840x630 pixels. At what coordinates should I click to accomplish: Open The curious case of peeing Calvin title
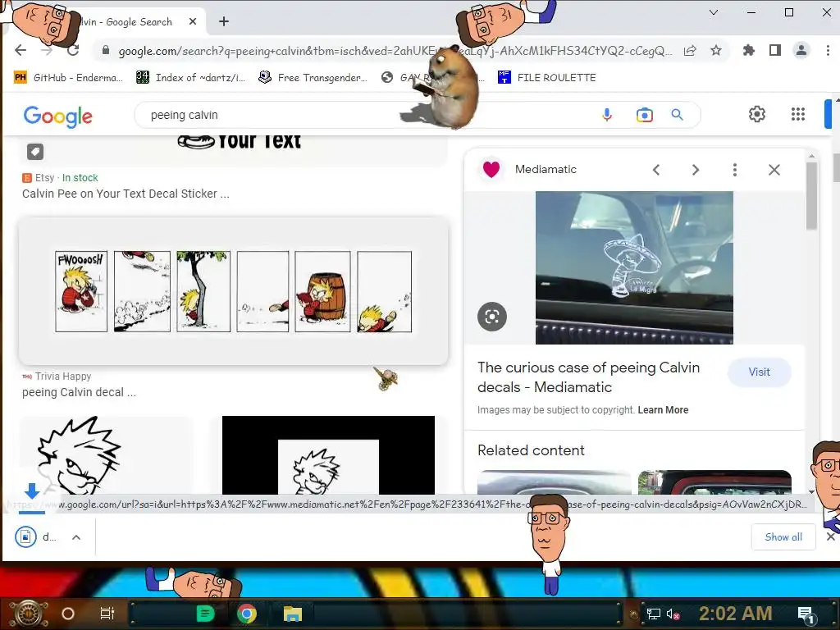point(588,377)
